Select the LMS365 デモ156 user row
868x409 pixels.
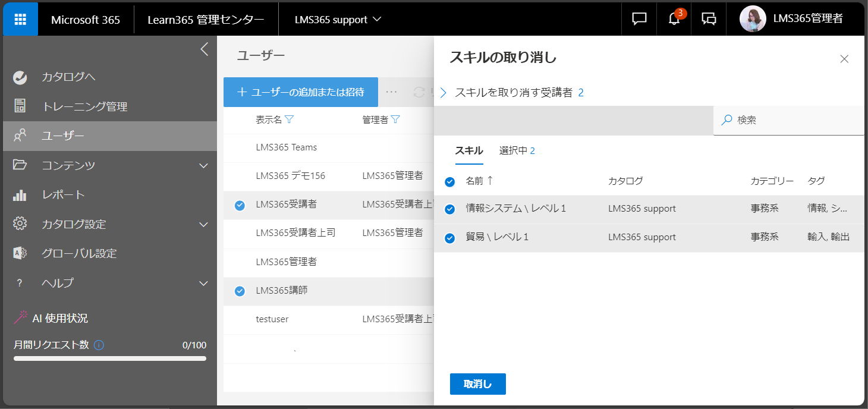click(x=329, y=176)
